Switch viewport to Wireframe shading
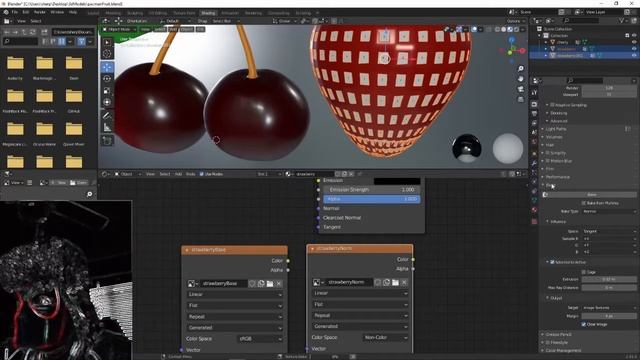The image size is (640, 360). pos(497,29)
